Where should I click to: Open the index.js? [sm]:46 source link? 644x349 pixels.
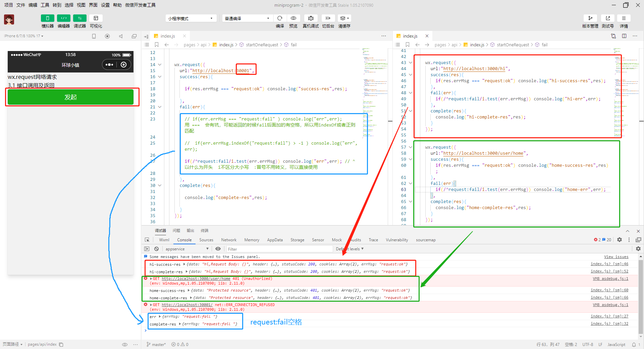(x=609, y=264)
